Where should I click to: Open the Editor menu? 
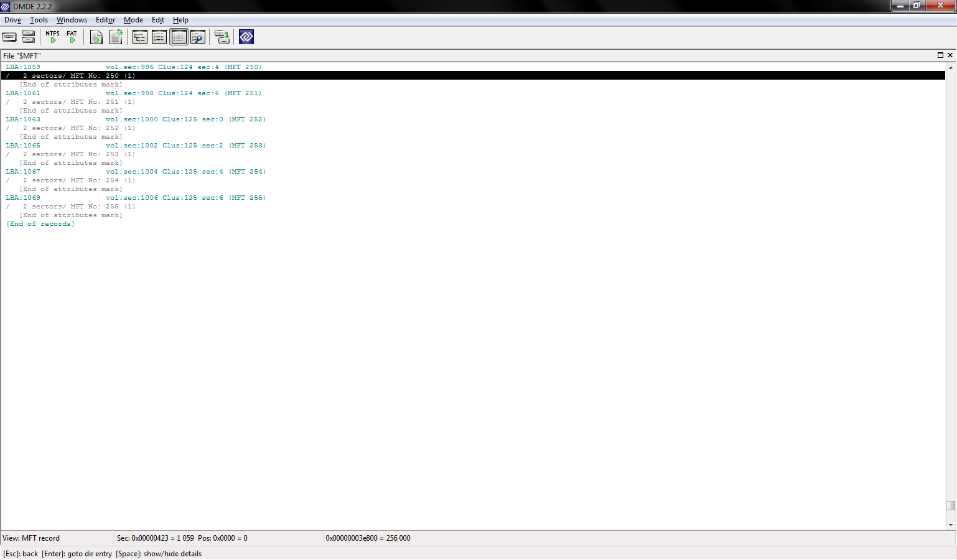(105, 20)
